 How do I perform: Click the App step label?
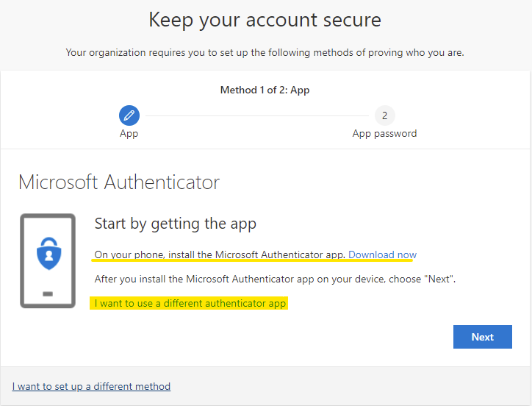pyautogui.click(x=129, y=134)
